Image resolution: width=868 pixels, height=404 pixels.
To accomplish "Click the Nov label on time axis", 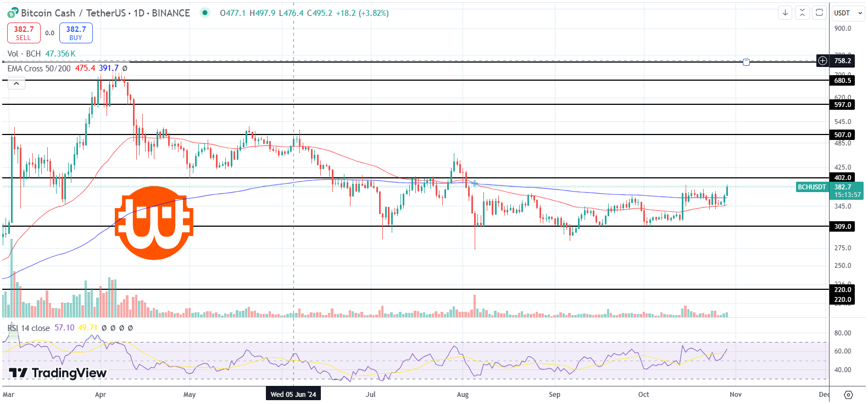I will click(736, 395).
